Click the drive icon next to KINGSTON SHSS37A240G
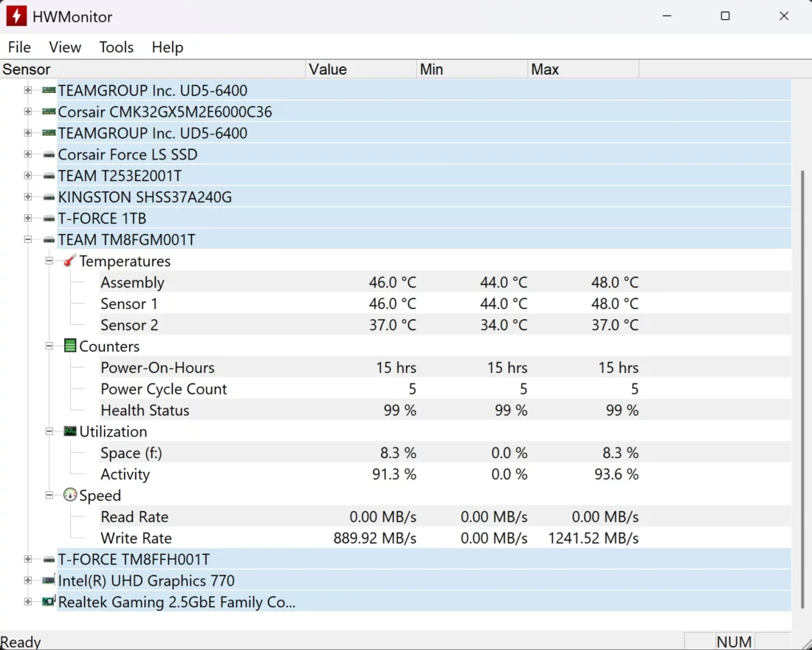 (49, 197)
